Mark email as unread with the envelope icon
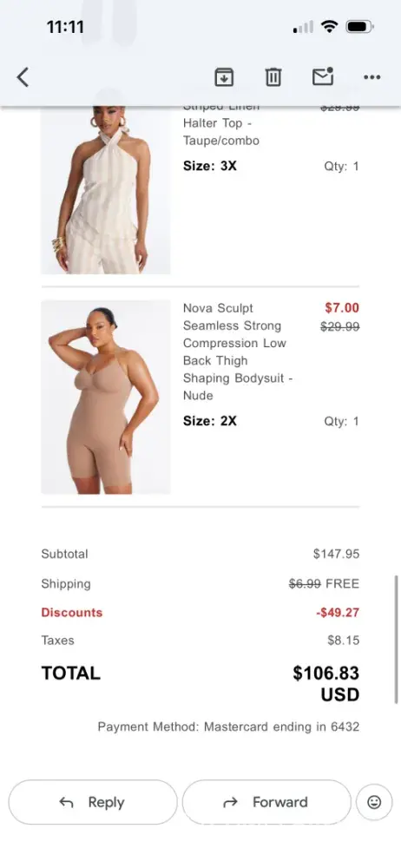Image resolution: width=401 pixels, height=868 pixels. [x=323, y=76]
